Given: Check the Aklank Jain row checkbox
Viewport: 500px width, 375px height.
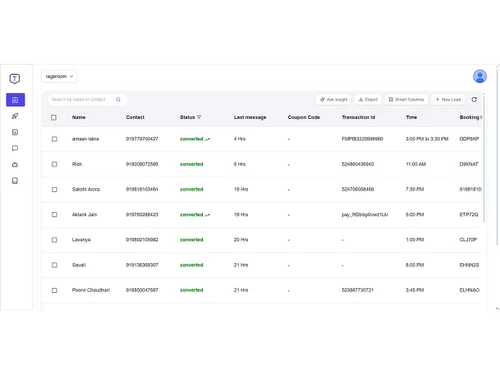Looking at the screenshot, I should (x=54, y=215).
